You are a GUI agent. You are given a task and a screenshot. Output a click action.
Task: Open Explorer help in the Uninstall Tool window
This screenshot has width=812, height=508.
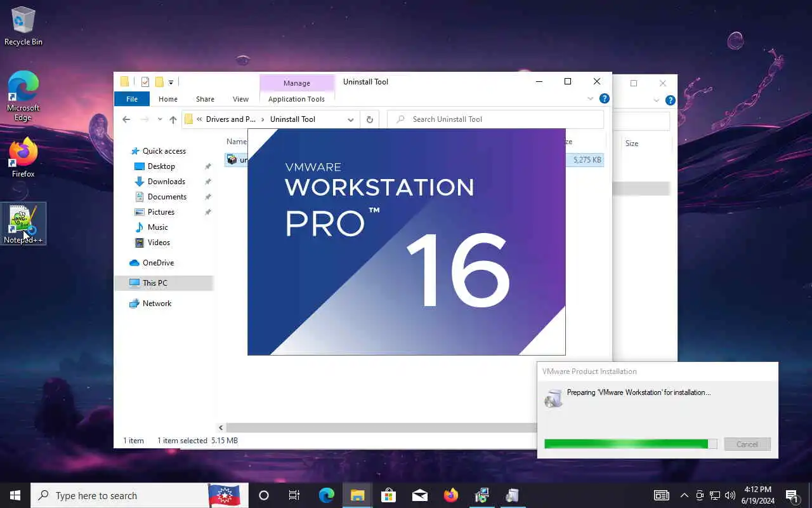[x=605, y=98]
